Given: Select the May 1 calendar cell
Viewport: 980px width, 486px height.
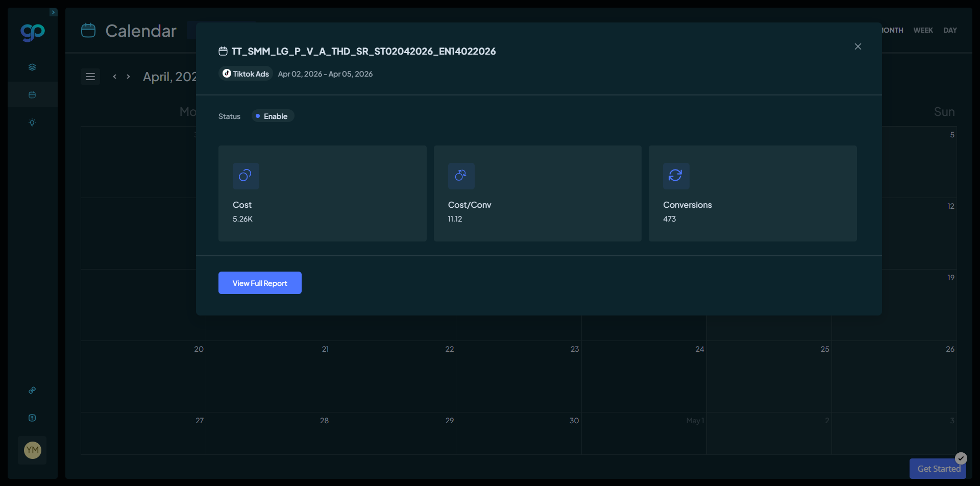Looking at the screenshot, I should [644, 433].
